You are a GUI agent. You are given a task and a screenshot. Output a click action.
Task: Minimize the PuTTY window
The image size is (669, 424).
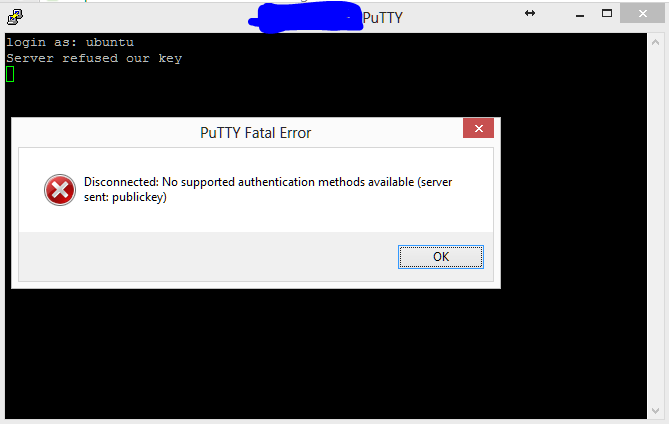coord(580,15)
